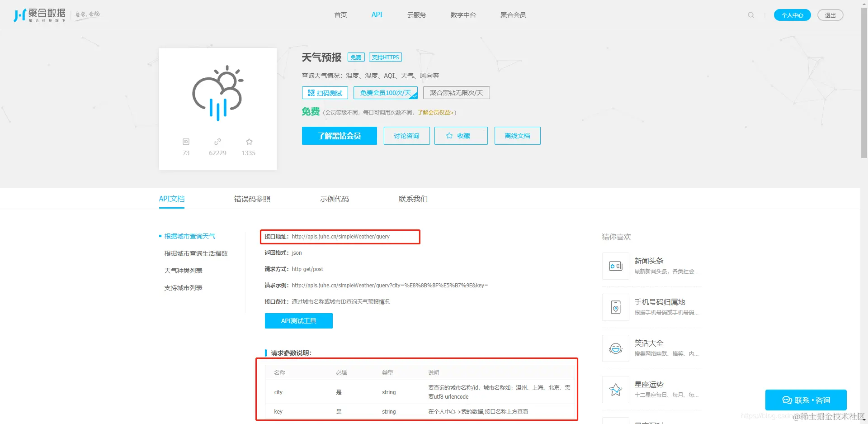Click the 免费 tag beside 天气预报
The width and height of the screenshot is (868, 424).
[356, 57]
